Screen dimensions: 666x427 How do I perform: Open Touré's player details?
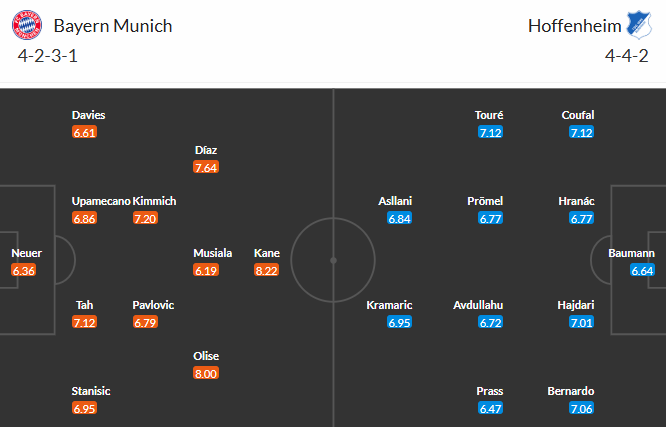490,115
